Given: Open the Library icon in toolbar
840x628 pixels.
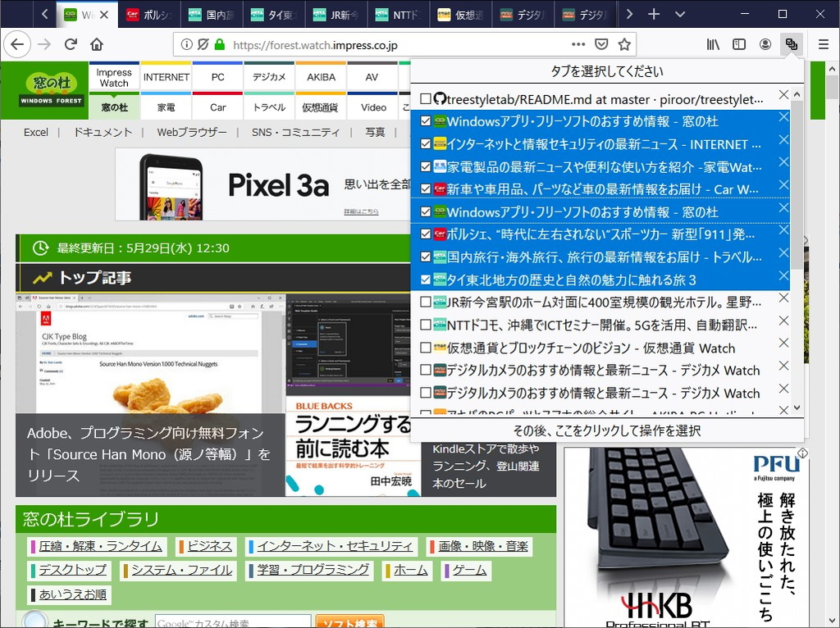Looking at the screenshot, I should 713,44.
